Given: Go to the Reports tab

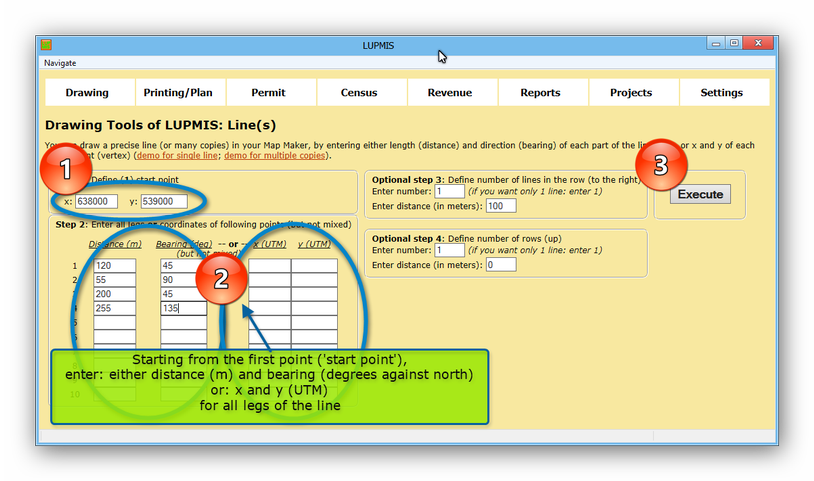Looking at the screenshot, I should tap(542, 92).
